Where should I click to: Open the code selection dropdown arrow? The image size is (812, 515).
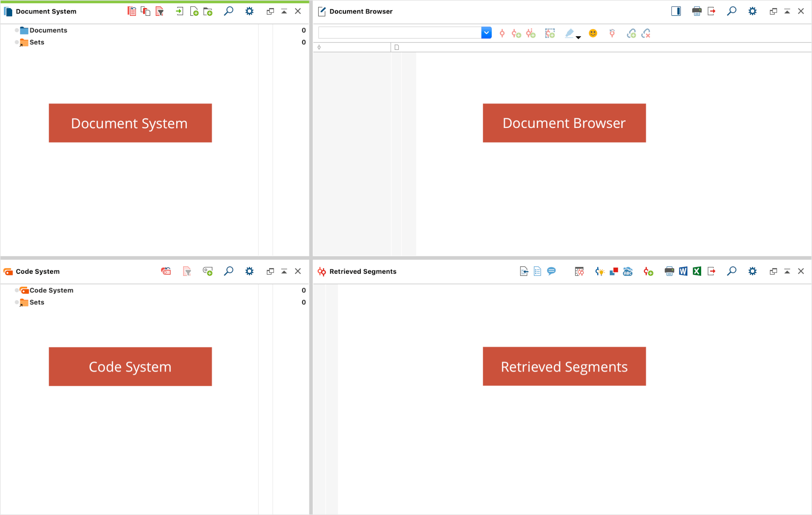point(486,32)
